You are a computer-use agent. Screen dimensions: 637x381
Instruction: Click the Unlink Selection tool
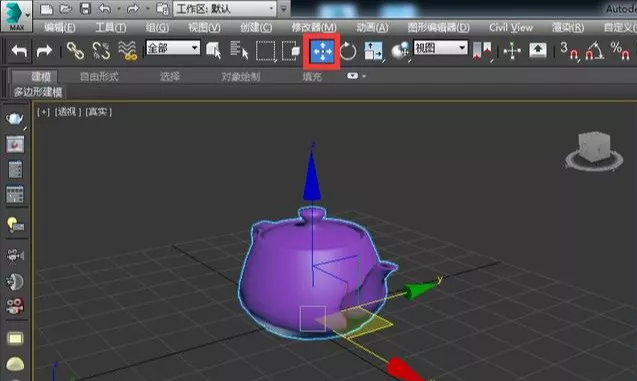[x=101, y=51]
